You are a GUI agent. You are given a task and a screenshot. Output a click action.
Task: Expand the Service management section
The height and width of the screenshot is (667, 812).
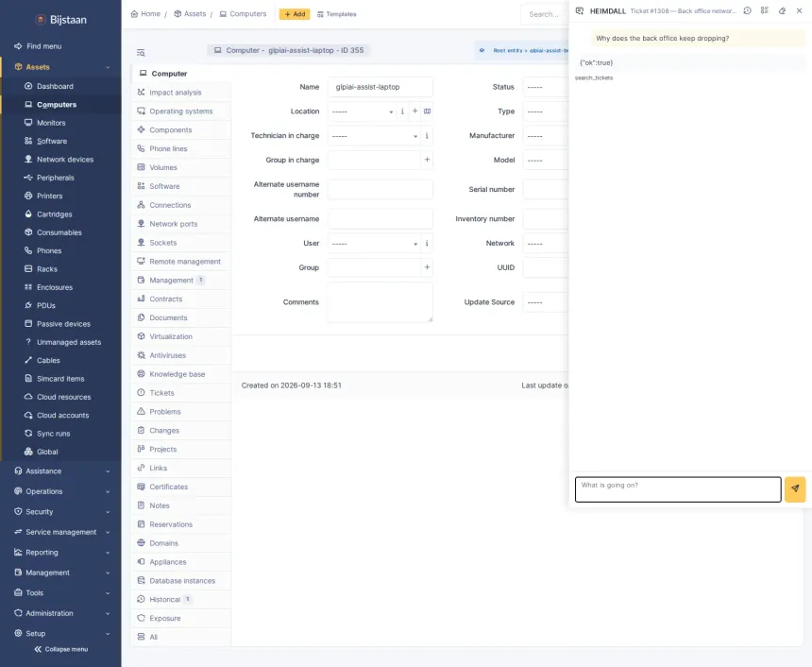[x=61, y=532]
